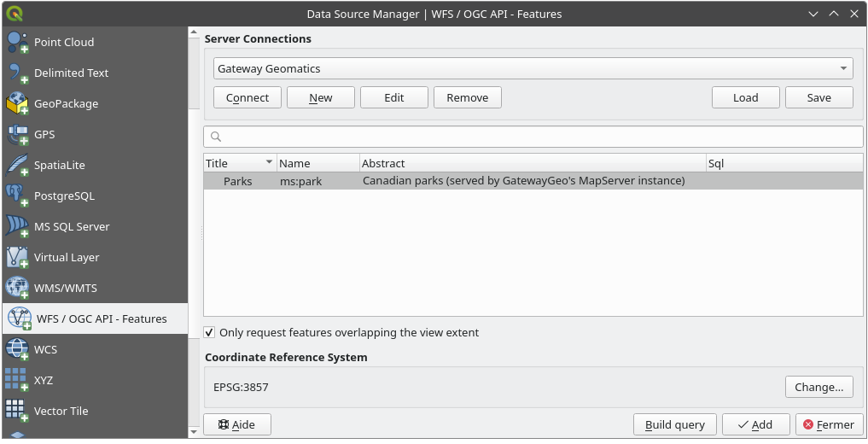Image resolution: width=868 pixels, height=444 pixels.
Task: Select the Point Cloud source icon
Action: 18,43
